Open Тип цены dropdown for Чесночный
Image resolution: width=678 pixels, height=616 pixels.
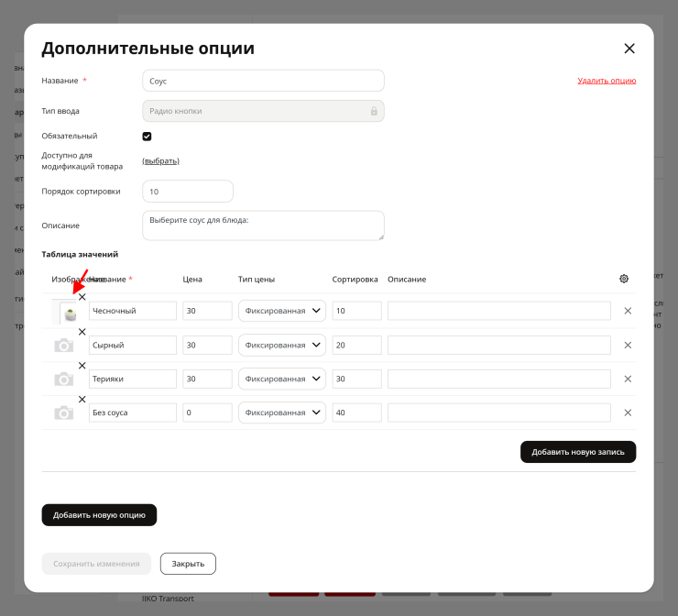[x=282, y=311]
